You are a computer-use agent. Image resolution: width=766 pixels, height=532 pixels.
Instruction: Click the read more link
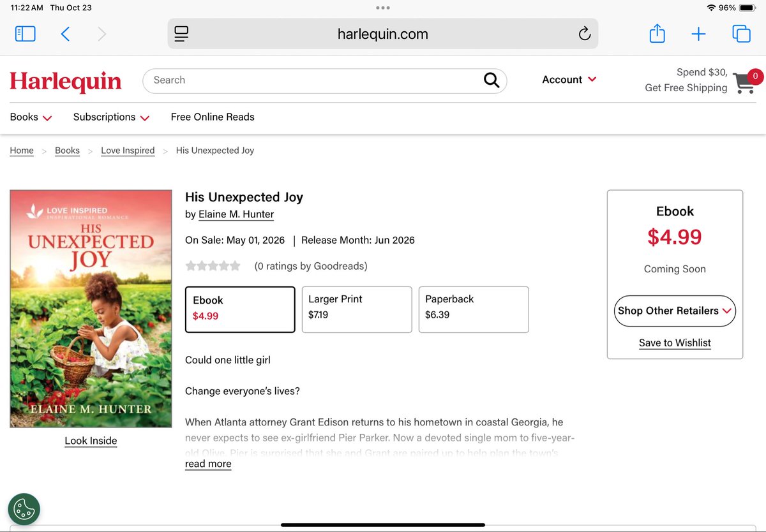[208, 464]
